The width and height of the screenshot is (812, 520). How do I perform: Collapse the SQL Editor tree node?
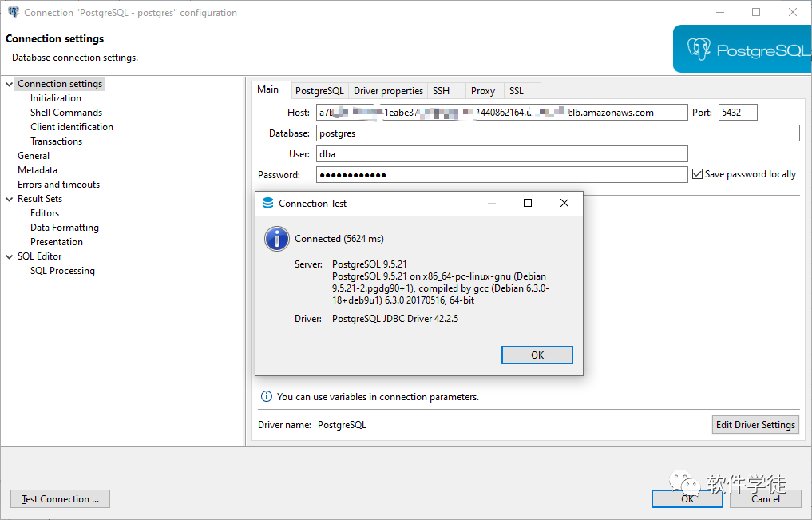click(x=9, y=256)
